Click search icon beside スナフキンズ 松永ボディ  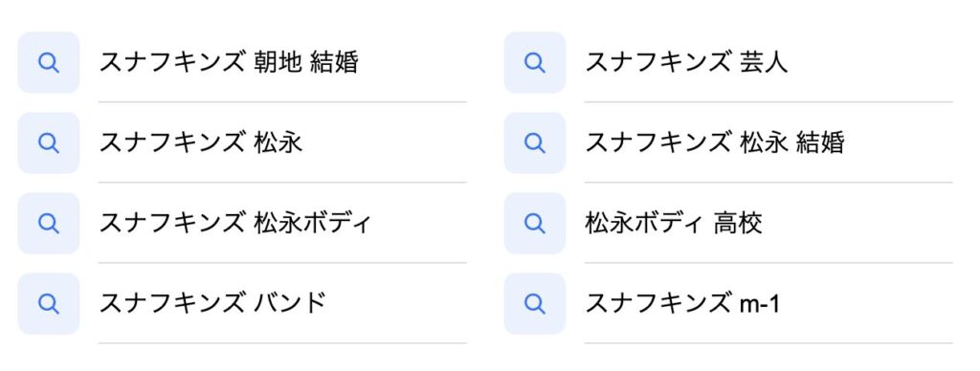[49, 223]
